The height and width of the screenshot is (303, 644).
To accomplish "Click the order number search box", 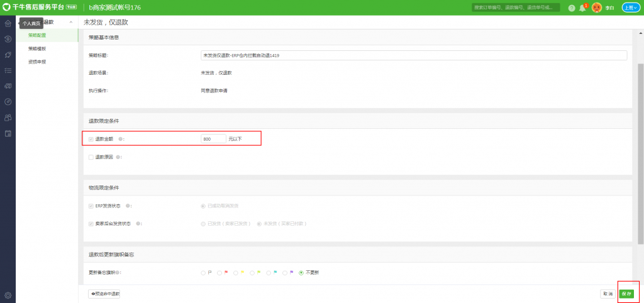I will (x=516, y=8).
